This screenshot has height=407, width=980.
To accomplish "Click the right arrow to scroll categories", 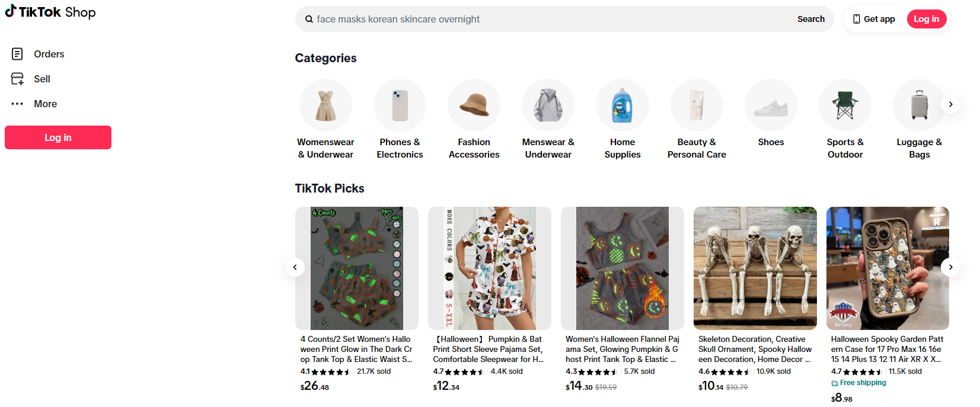I will point(950,104).
